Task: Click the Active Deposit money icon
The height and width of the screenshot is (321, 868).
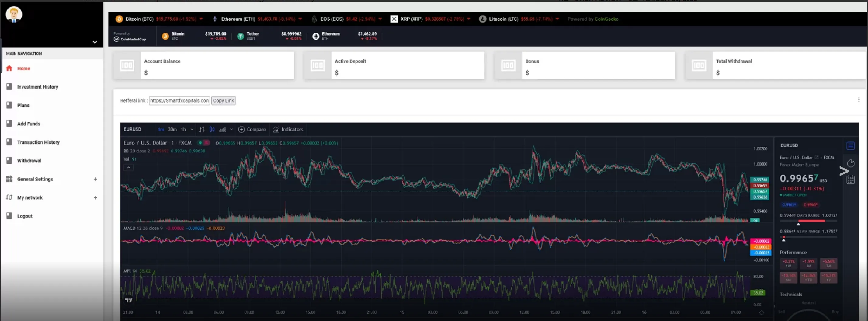Action: point(318,65)
